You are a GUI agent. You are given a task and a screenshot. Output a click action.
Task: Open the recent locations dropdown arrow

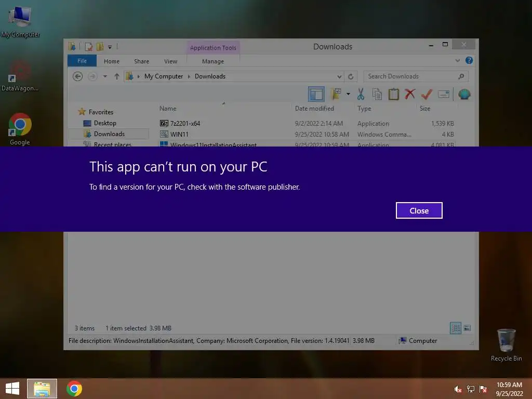(105, 76)
